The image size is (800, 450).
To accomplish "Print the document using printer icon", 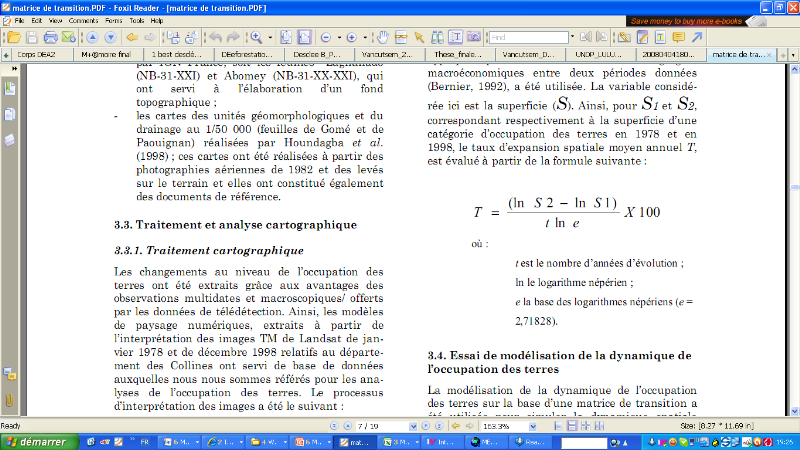I will tap(50, 37).
